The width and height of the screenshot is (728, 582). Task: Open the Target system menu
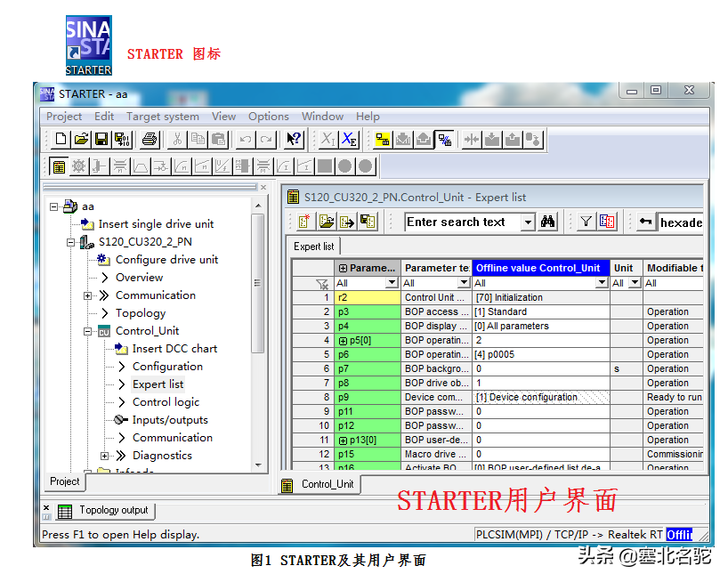pyautogui.click(x=162, y=116)
